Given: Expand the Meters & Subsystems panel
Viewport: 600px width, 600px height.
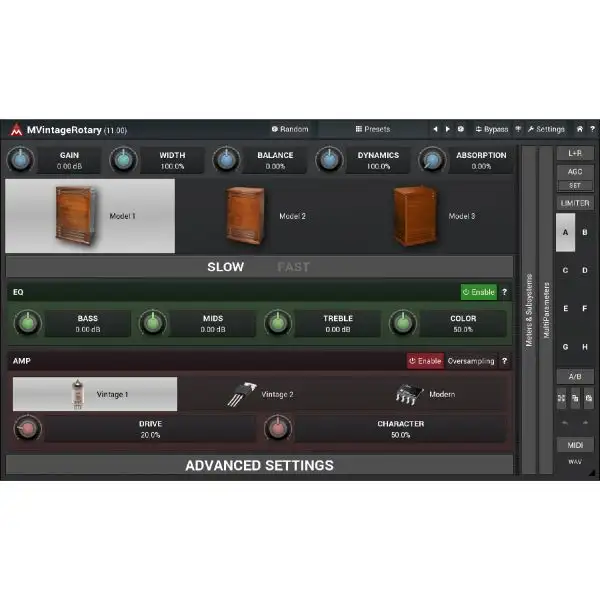Looking at the screenshot, I should pos(529,310).
